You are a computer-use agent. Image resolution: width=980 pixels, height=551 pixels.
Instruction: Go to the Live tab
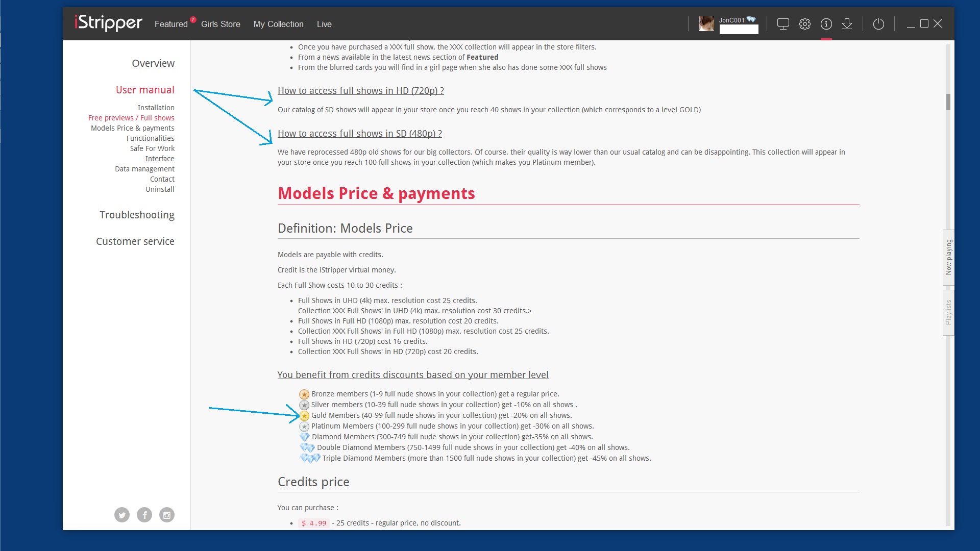click(324, 24)
